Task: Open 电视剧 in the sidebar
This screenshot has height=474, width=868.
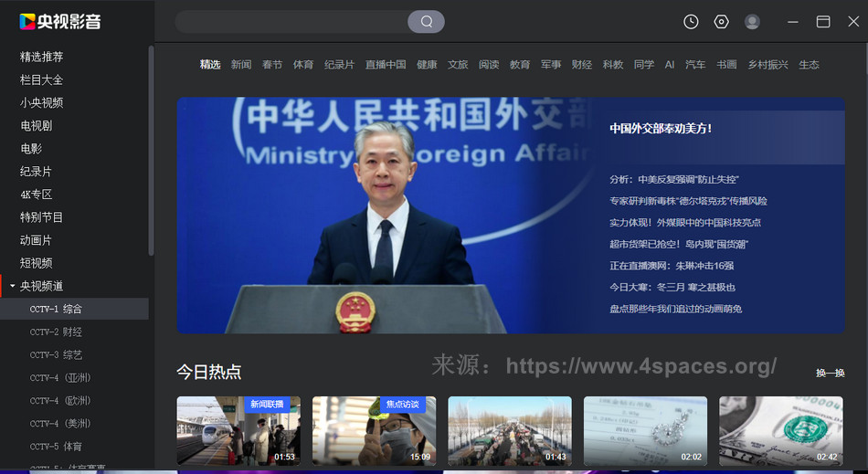Action: pyautogui.click(x=37, y=125)
